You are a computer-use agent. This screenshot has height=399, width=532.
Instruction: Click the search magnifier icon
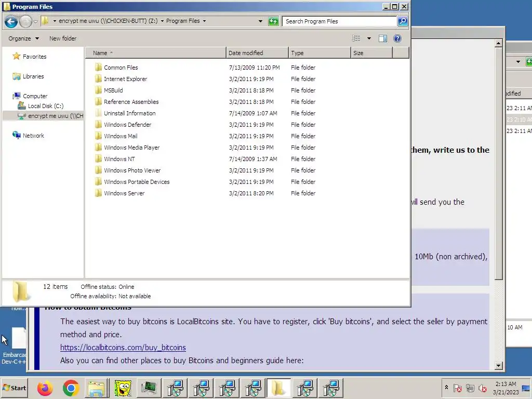[402, 21]
